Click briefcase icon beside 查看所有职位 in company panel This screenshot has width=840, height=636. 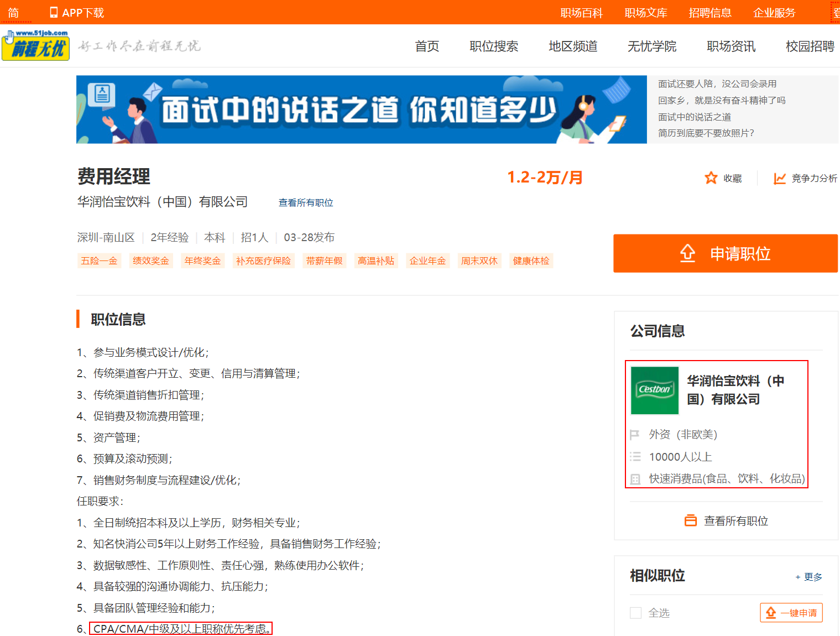tap(691, 521)
